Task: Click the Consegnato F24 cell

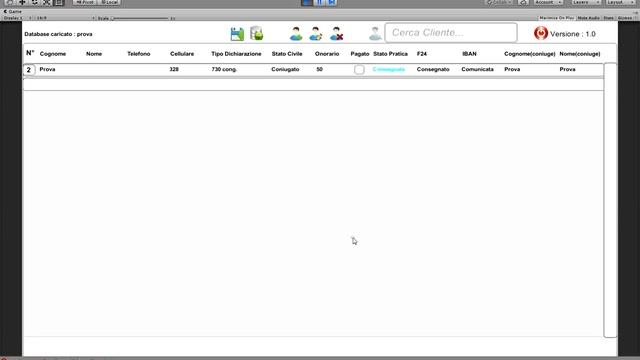Action: click(433, 69)
